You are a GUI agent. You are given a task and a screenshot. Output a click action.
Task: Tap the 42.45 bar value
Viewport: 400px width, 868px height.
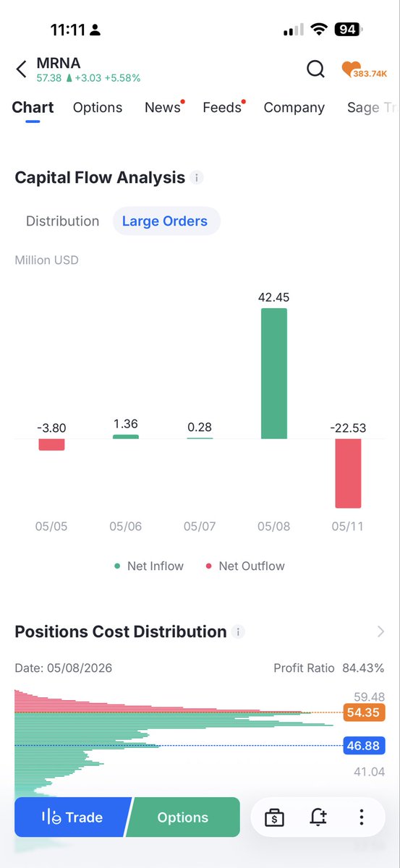point(273,297)
